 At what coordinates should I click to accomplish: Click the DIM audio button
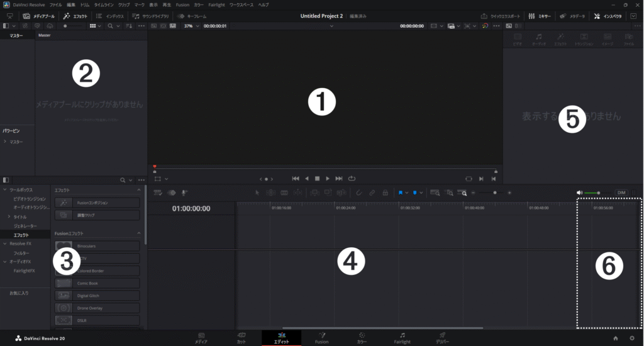click(621, 193)
